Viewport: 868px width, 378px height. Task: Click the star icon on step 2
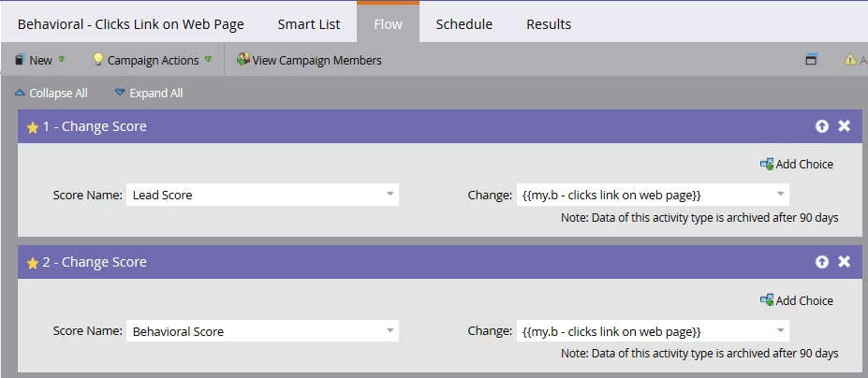click(x=33, y=263)
